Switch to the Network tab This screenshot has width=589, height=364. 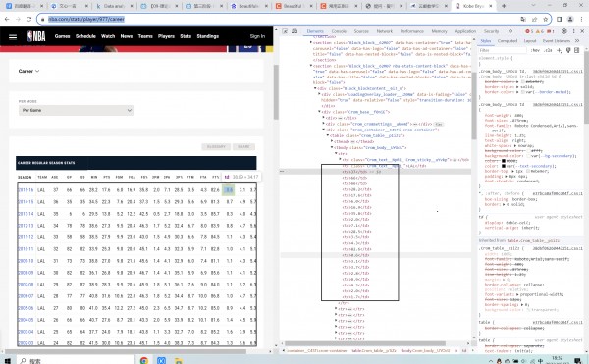point(384,31)
